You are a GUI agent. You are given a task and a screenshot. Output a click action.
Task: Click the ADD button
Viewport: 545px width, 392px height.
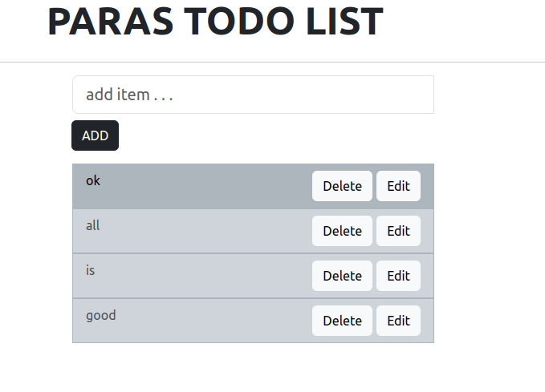95,135
